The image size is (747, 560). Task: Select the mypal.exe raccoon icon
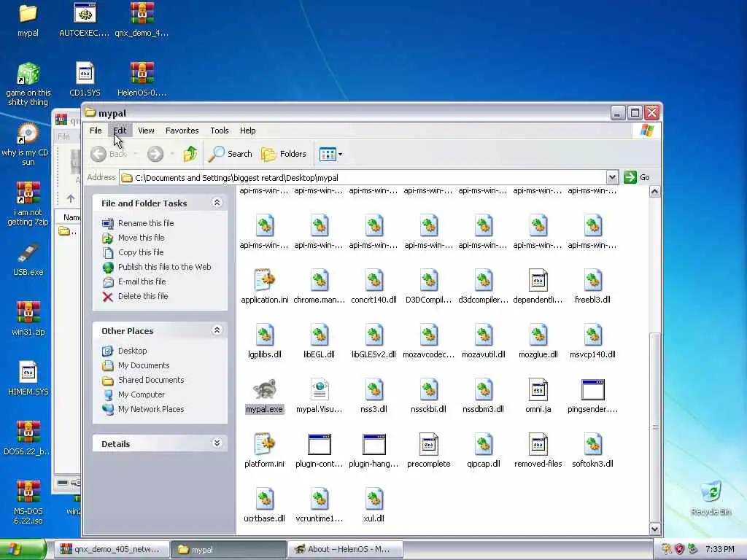pos(264,390)
